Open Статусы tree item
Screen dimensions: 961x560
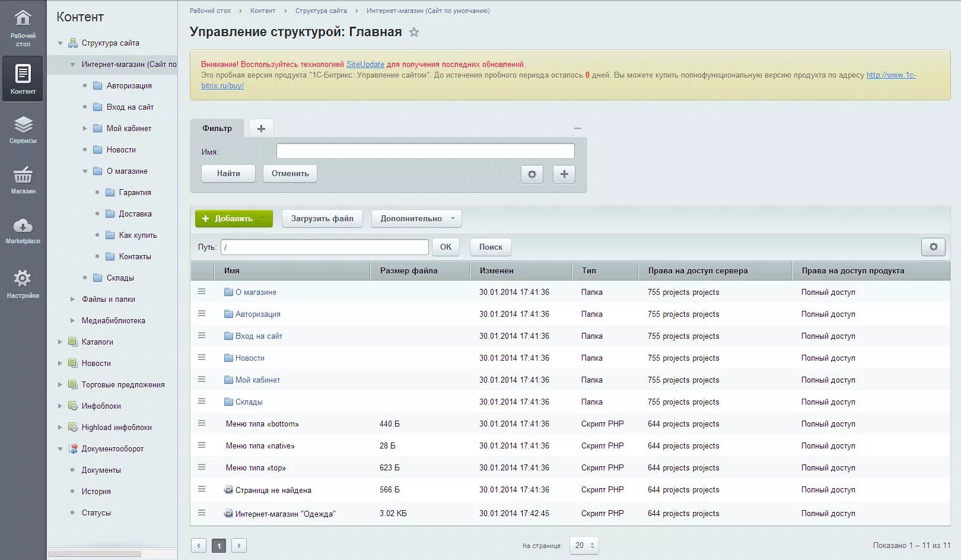click(x=96, y=513)
